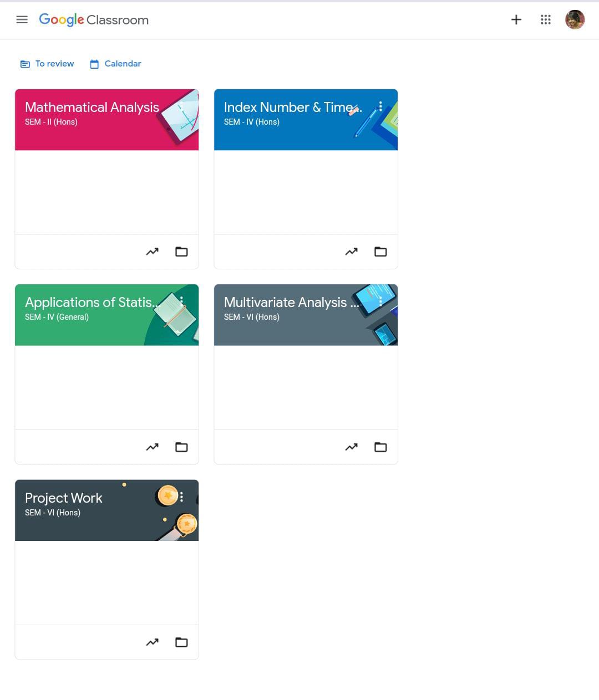Click the plus icon to create or join class
Screen dimensions: 599x700
516,20
